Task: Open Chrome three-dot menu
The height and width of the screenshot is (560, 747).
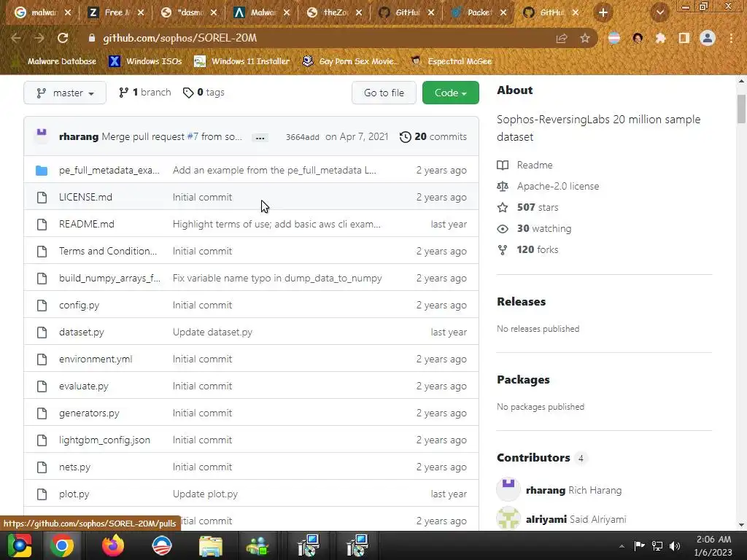Action: [x=731, y=38]
